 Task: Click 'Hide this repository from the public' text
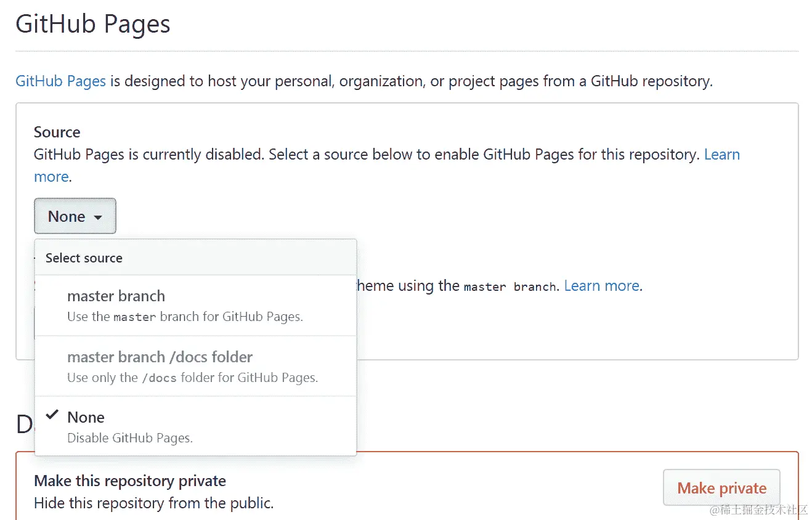click(153, 503)
